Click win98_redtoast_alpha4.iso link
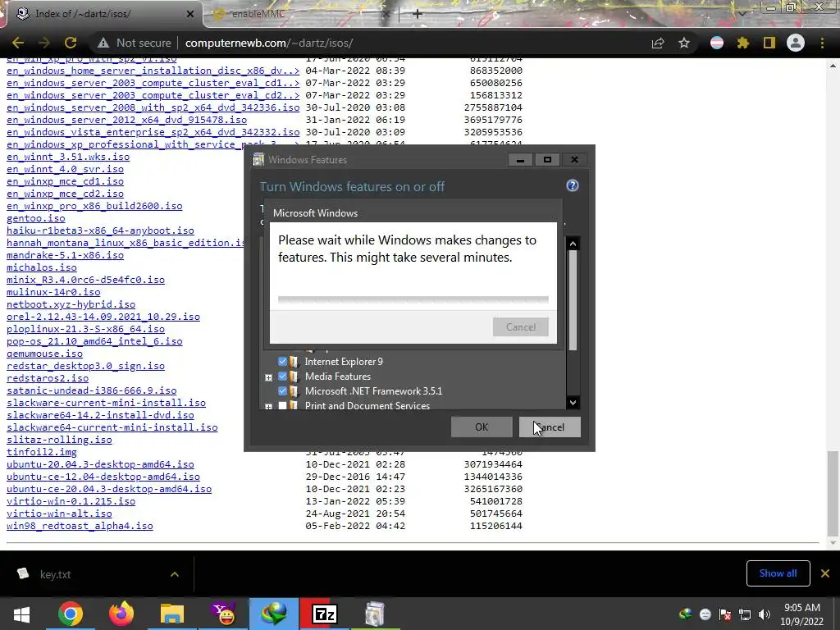Screen dimensions: 840x630 click(x=80, y=526)
